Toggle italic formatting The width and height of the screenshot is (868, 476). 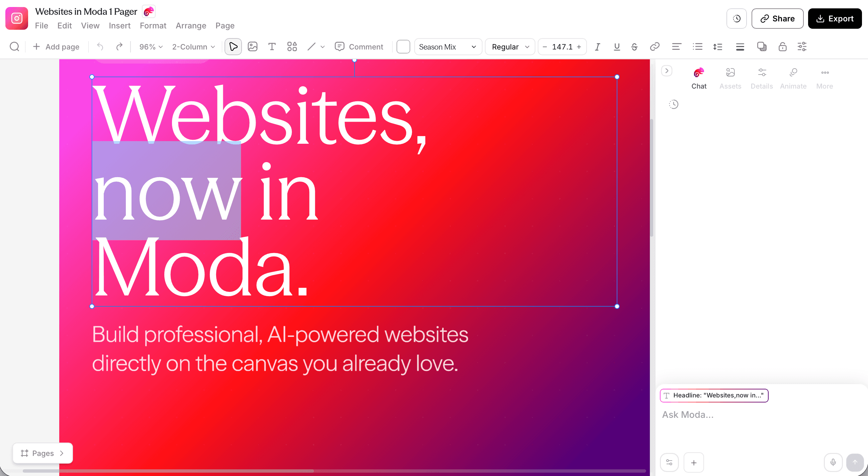597,47
